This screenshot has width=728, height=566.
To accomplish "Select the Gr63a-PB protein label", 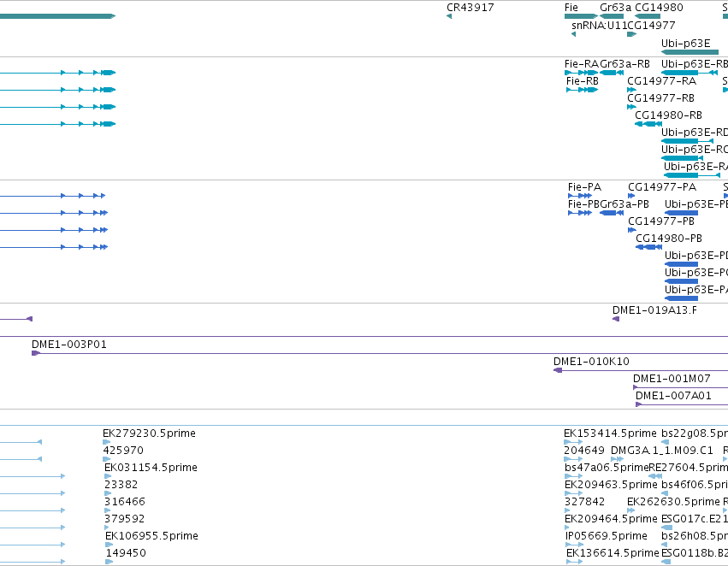I will [624, 204].
